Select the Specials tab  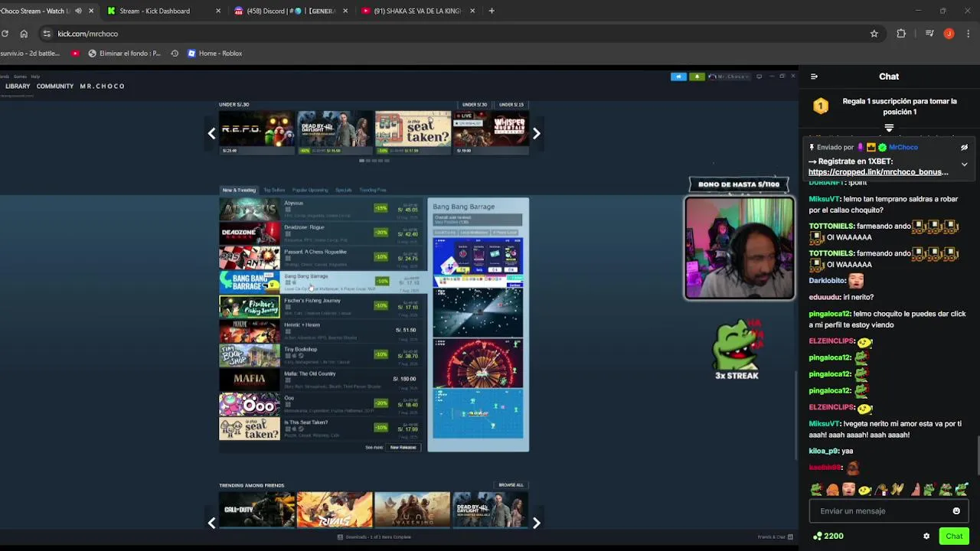pyautogui.click(x=344, y=190)
